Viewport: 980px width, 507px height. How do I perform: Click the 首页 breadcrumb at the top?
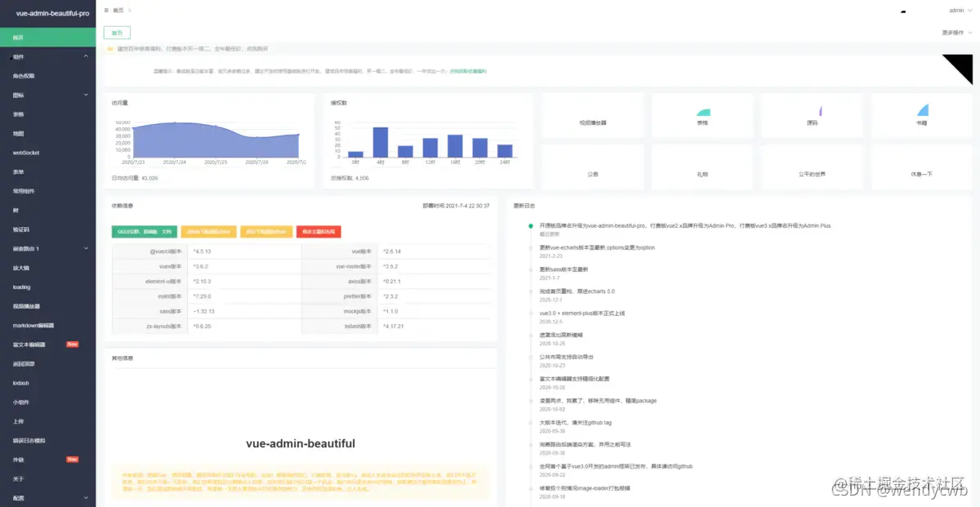coord(118,11)
